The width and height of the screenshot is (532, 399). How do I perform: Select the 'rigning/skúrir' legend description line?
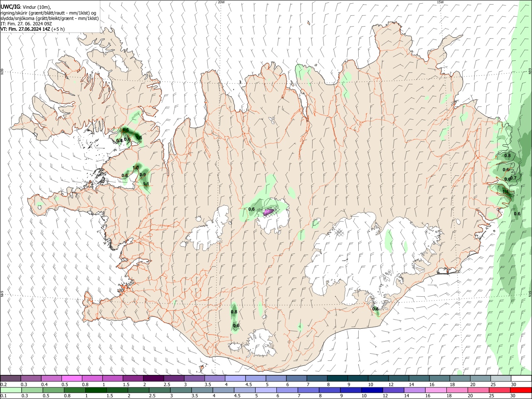pos(49,13)
